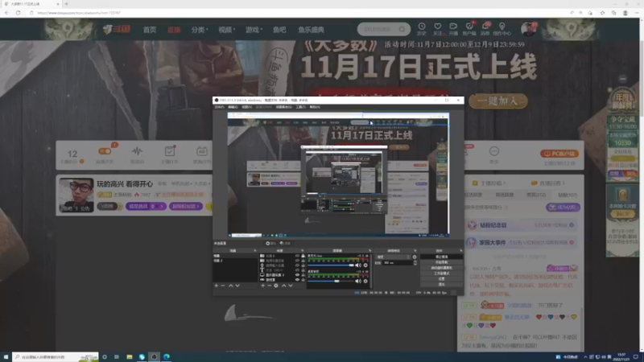Open waveform icon in streamer toolbar
This screenshot has height=362, width=644.
point(137,151)
